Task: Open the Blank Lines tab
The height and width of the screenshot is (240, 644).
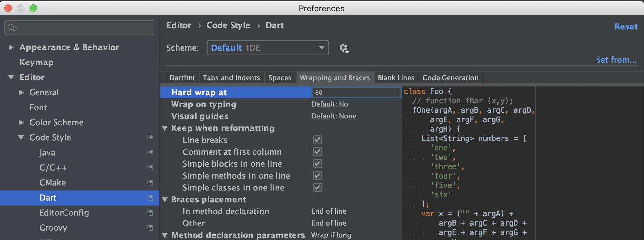Action: [396, 78]
